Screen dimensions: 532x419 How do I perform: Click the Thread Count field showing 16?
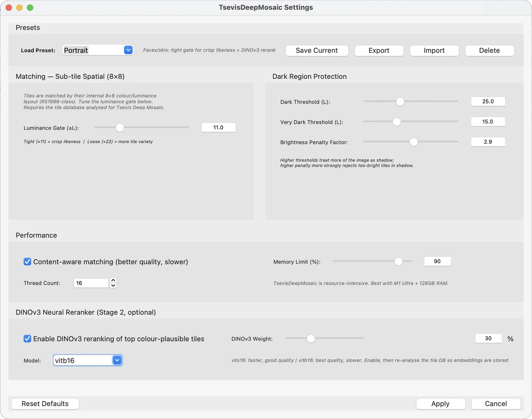click(x=91, y=283)
